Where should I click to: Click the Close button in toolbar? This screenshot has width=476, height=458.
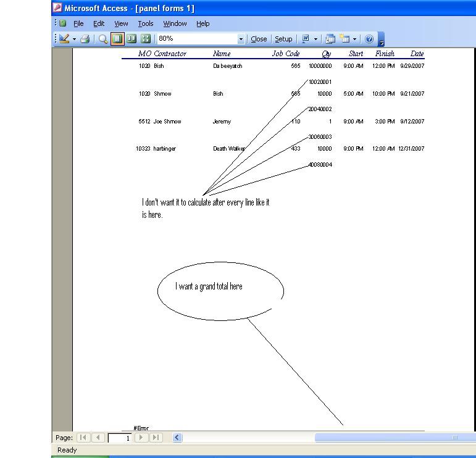[x=259, y=39]
